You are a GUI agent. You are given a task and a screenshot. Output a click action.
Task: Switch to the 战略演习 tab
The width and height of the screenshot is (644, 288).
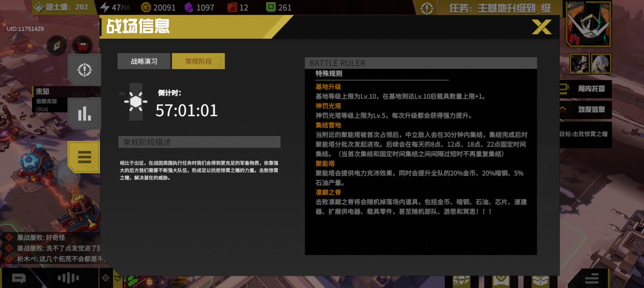tap(144, 61)
